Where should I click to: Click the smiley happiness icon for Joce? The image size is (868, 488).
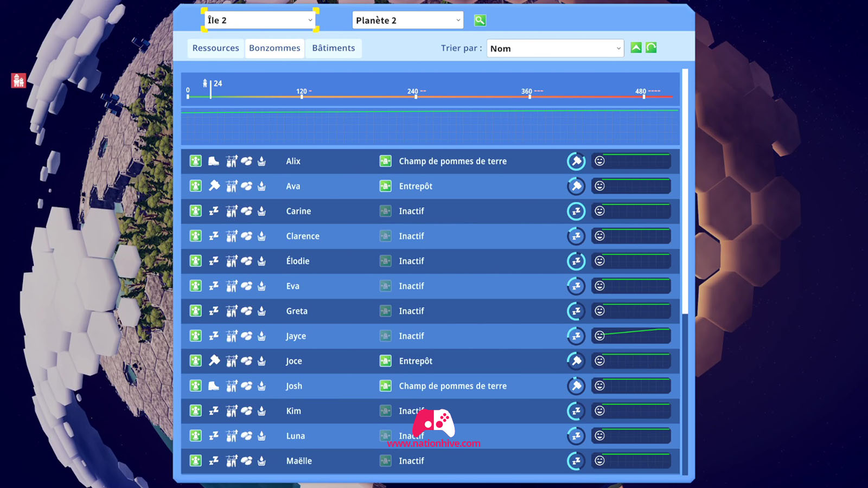coord(599,361)
